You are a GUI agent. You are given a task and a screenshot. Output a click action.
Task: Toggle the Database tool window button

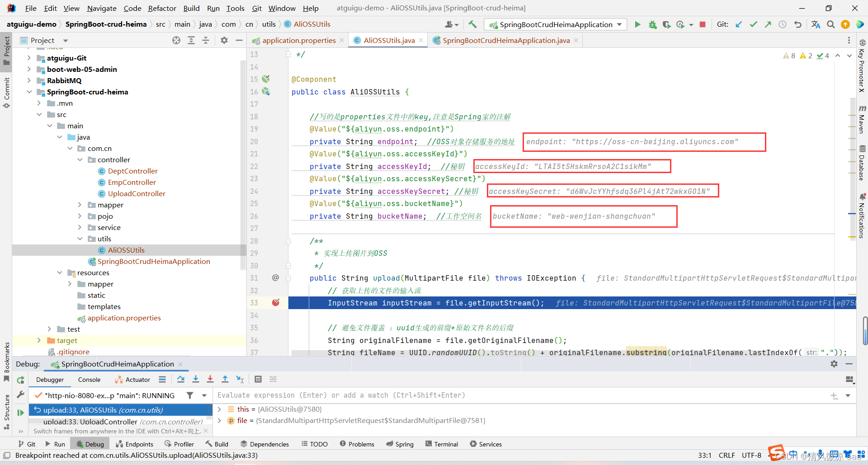pos(862,163)
